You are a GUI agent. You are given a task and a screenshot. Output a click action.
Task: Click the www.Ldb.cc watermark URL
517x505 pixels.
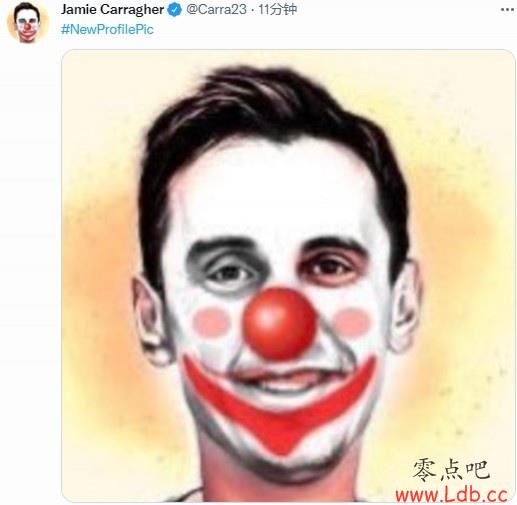click(451, 495)
